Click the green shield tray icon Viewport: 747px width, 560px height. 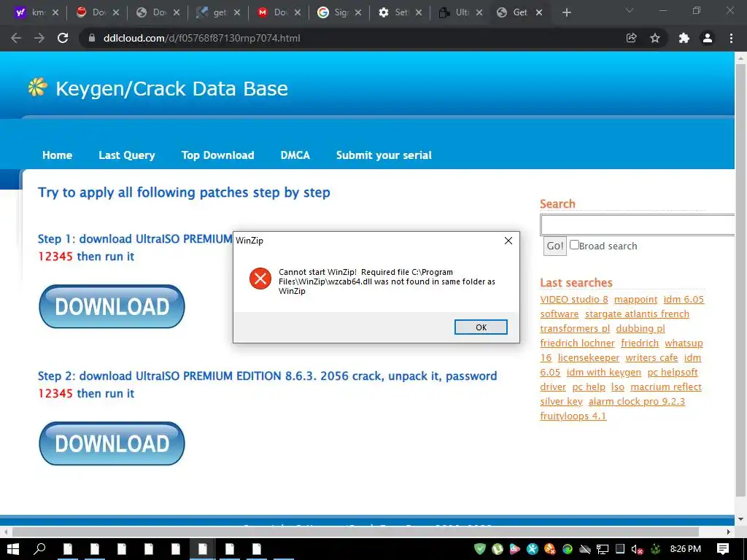tap(480, 549)
